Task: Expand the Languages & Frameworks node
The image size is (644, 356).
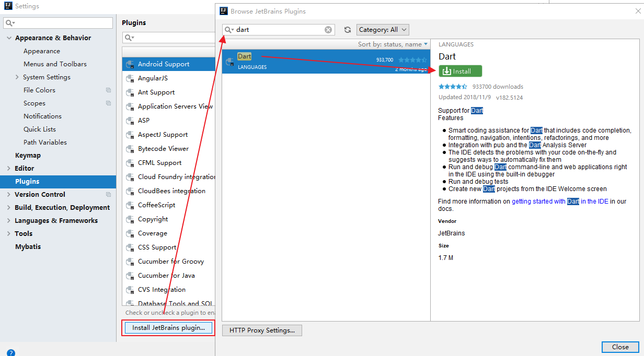Action: pyautogui.click(x=9, y=221)
